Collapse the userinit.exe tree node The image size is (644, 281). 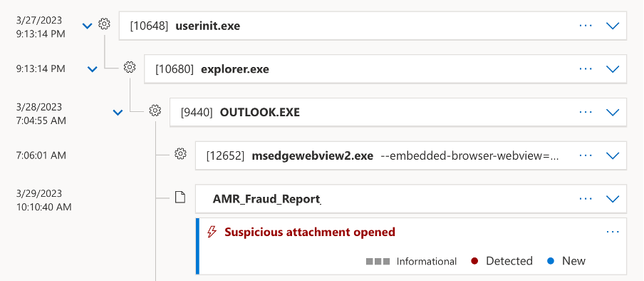point(87,26)
